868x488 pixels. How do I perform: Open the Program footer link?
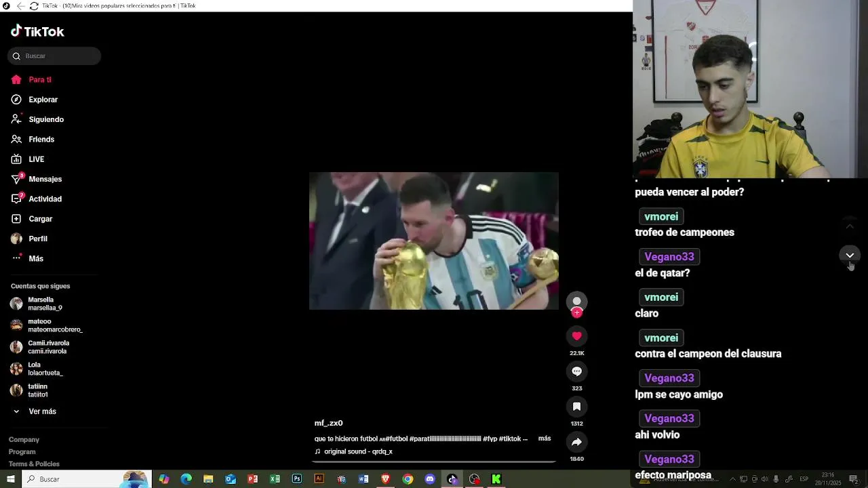point(22,452)
